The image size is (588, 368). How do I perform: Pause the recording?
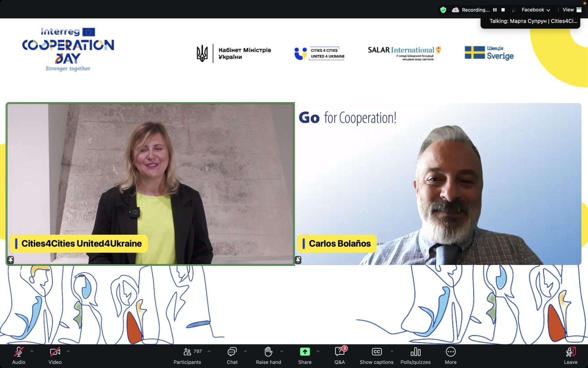(495, 10)
